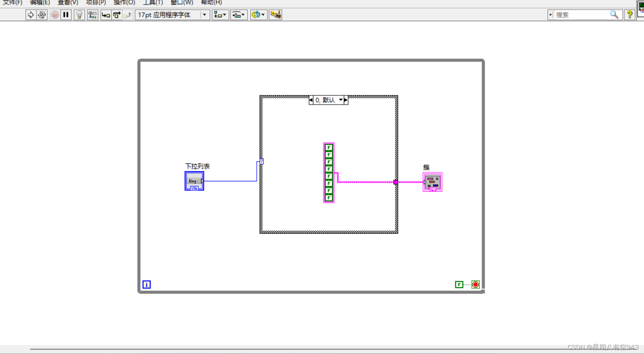Viewport: 644px width, 354px height.
Task: Click the blue wire from the Ring terminal
Action: (x=230, y=181)
